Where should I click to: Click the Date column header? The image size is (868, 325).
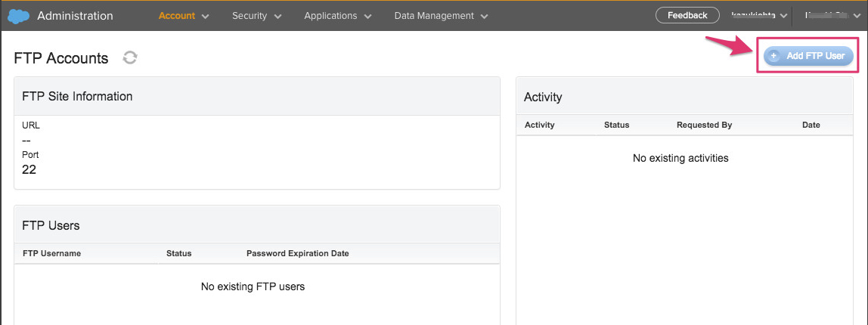point(811,125)
